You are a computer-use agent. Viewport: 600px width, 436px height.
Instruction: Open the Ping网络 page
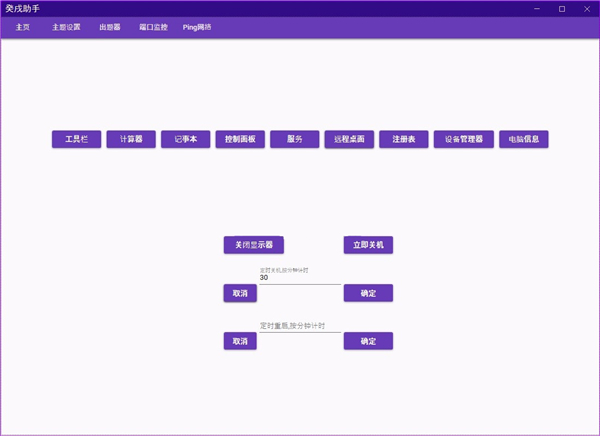tap(197, 27)
